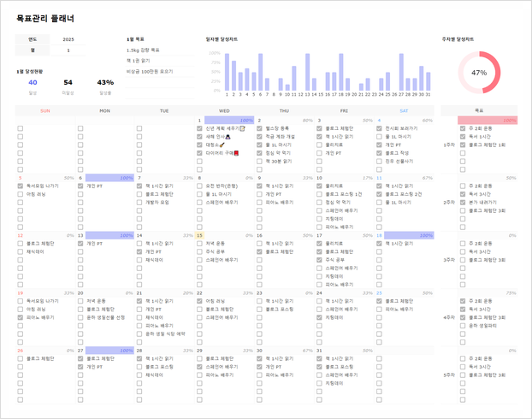Screen dimensions: 532x419
Task: Uncheck the 독서 1시간 weekly goal checkbox
Action: (463, 137)
